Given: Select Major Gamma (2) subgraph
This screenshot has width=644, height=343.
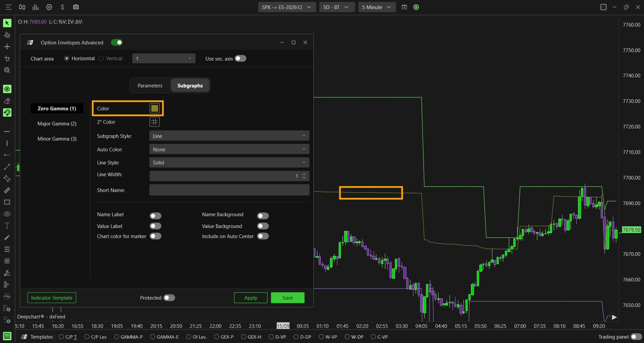Looking at the screenshot, I should pyautogui.click(x=57, y=123).
